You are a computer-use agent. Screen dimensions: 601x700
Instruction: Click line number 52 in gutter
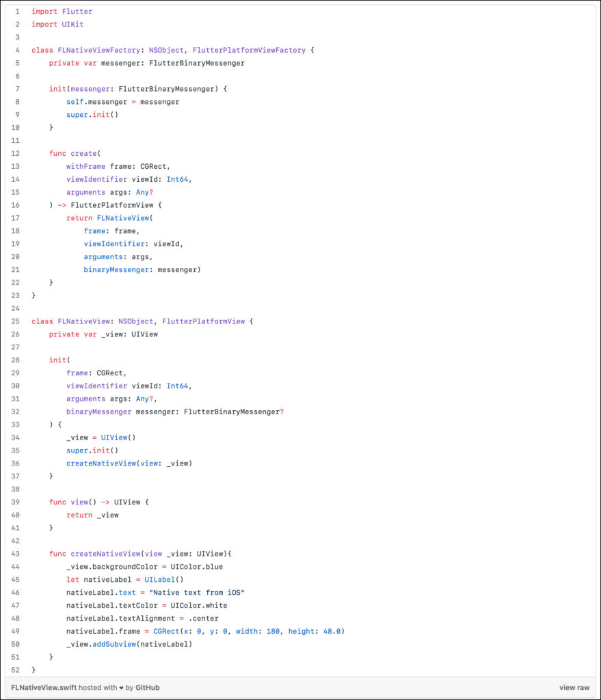(x=15, y=669)
